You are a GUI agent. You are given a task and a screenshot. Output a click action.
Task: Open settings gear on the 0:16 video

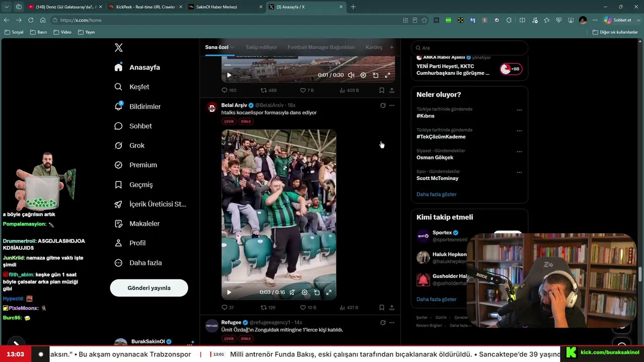click(x=304, y=292)
